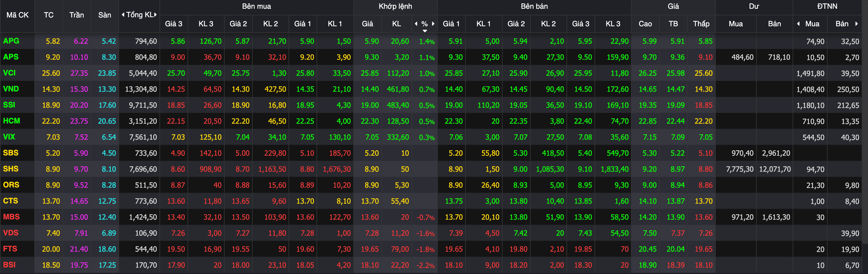Viewport: 868px width, 274px height.
Task: Click MBS ceiling price 15.00
Action: click(79, 217)
